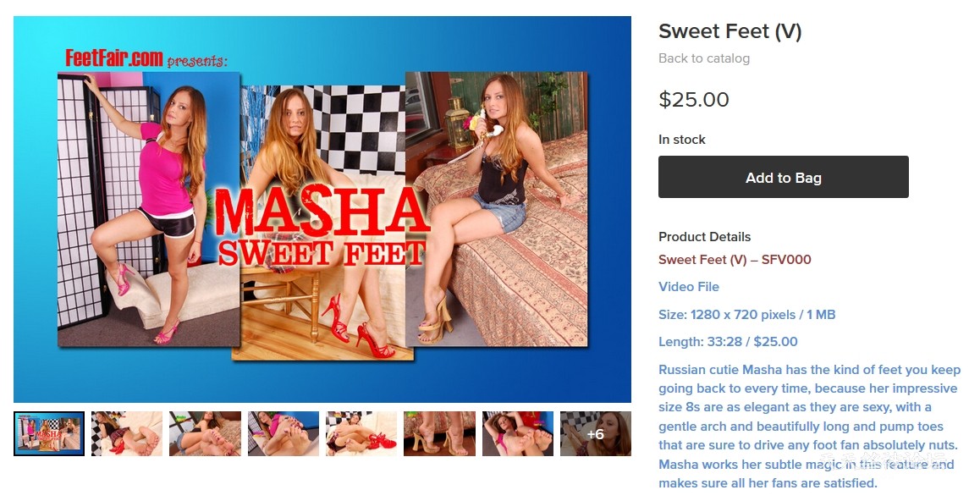Show more images via +6 thumbnail
980x501 pixels.
point(596,433)
